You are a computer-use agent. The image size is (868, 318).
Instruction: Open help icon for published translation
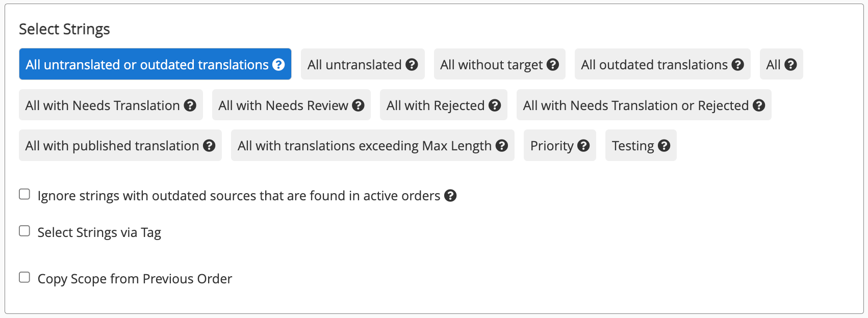209,146
